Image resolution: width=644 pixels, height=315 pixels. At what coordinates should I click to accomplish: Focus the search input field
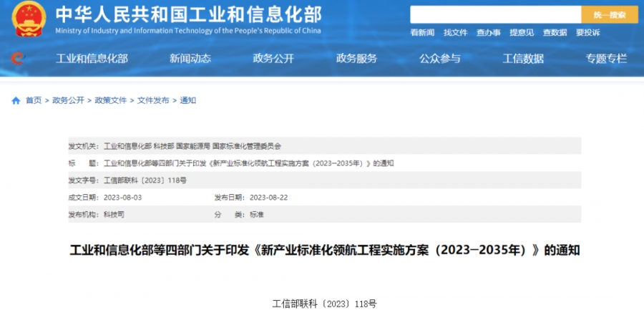[x=496, y=15]
